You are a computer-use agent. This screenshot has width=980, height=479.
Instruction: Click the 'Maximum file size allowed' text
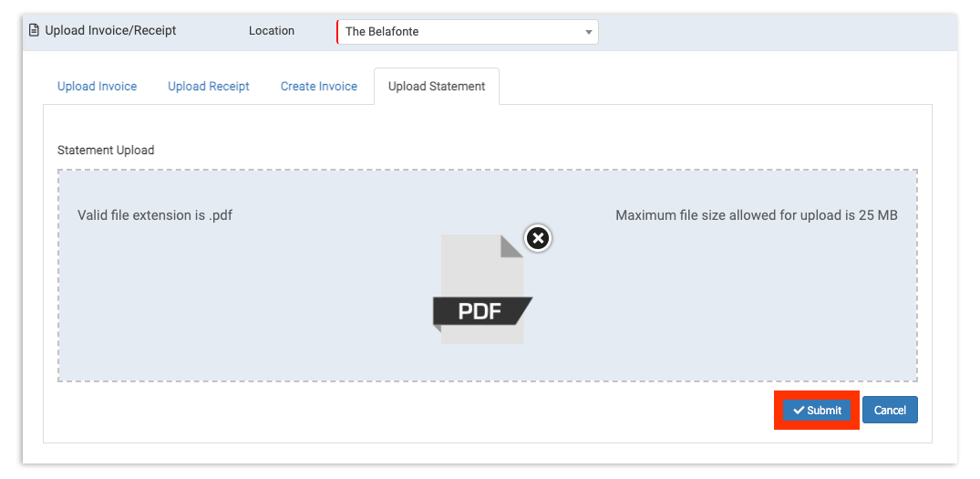coord(756,216)
